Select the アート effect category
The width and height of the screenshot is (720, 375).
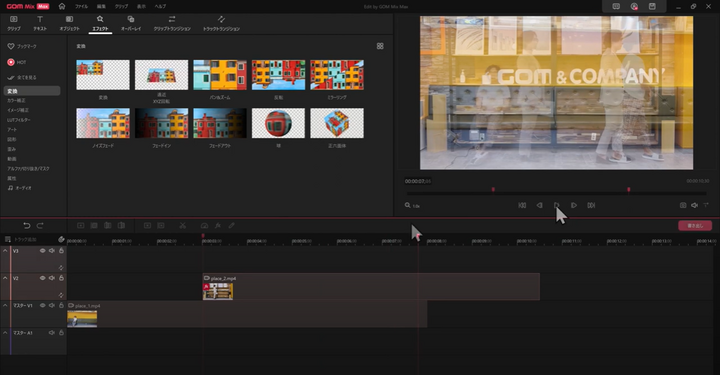point(12,129)
